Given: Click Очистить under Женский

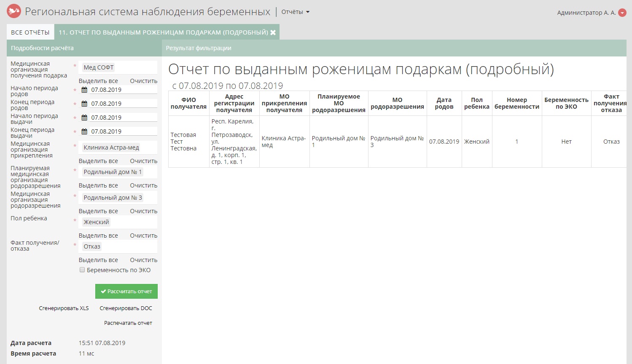Looking at the screenshot, I should (143, 236).
